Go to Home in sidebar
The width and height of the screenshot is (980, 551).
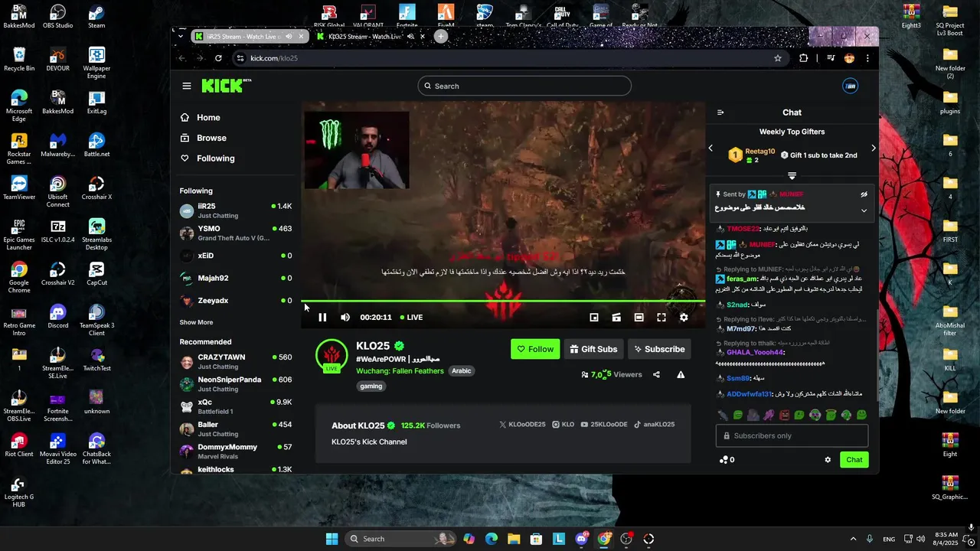[201, 117]
